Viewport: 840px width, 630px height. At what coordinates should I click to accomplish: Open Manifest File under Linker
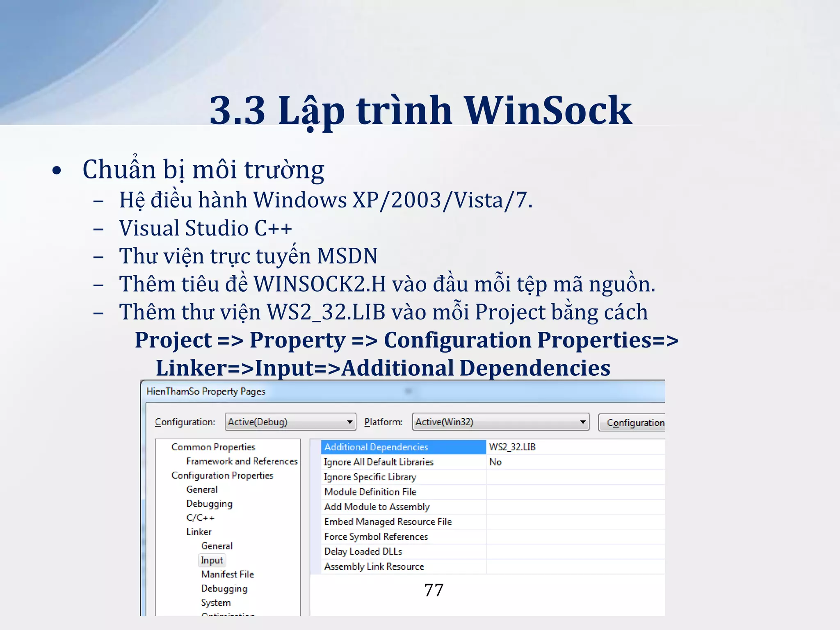click(228, 575)
